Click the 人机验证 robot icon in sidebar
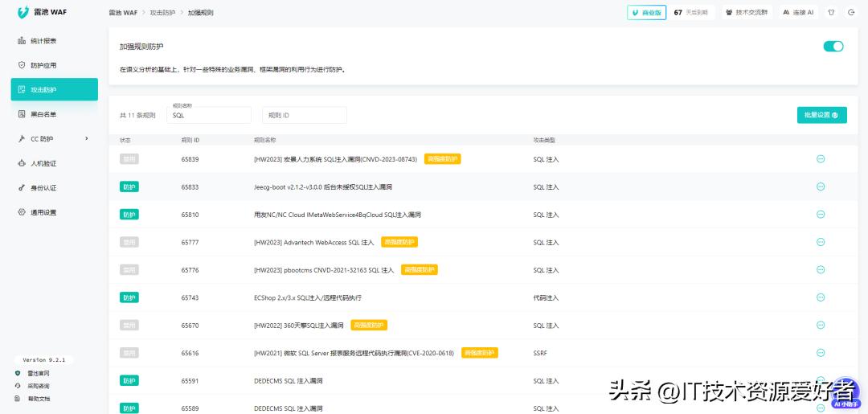868x414 pixels. tap(22, 163)
